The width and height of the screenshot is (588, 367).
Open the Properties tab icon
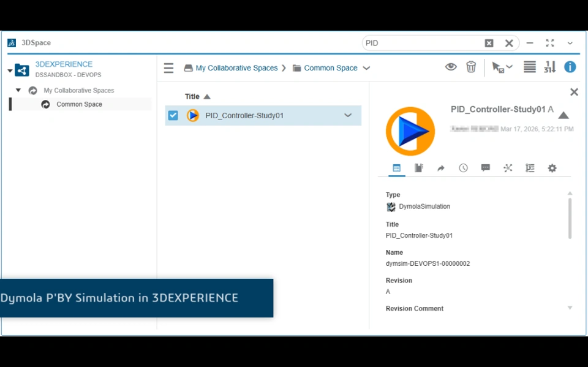396,168
